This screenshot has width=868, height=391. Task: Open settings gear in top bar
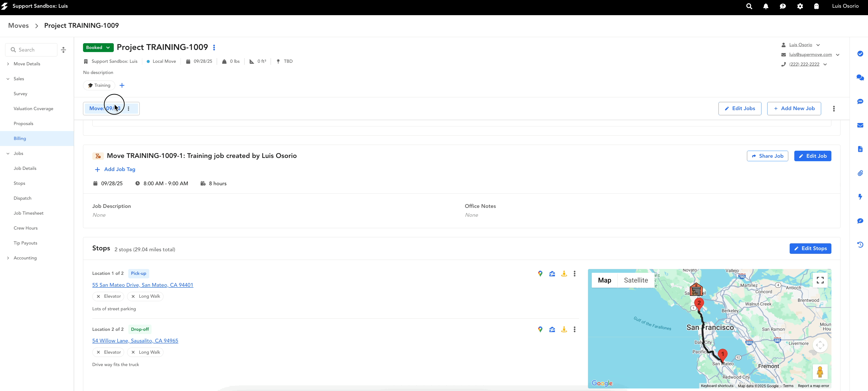(800, 6)
